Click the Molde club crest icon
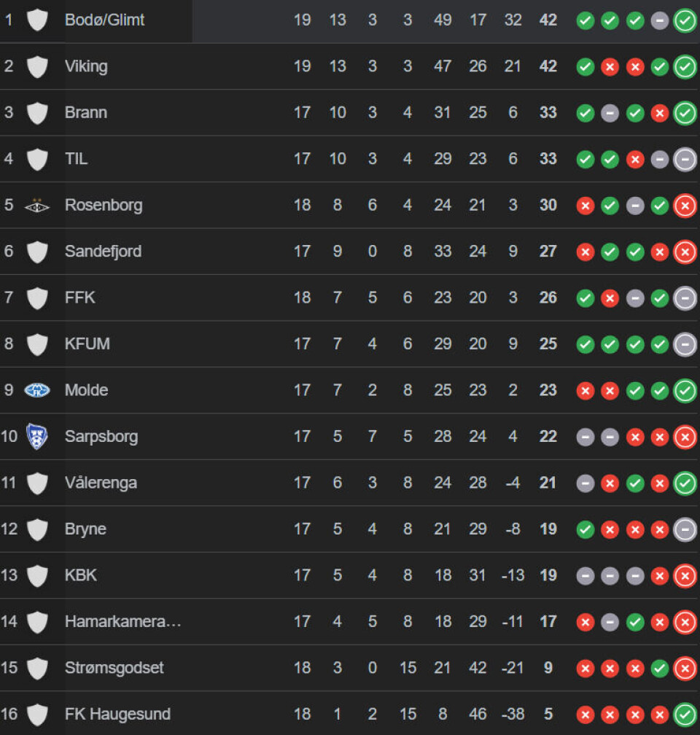Viewport: 700px width, 735px height. pos(37,390)
